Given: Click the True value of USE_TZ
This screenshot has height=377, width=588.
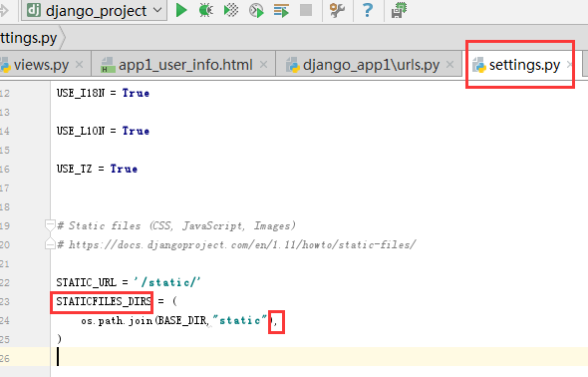Looking at the screenshot, I should (x=124, y=169).
